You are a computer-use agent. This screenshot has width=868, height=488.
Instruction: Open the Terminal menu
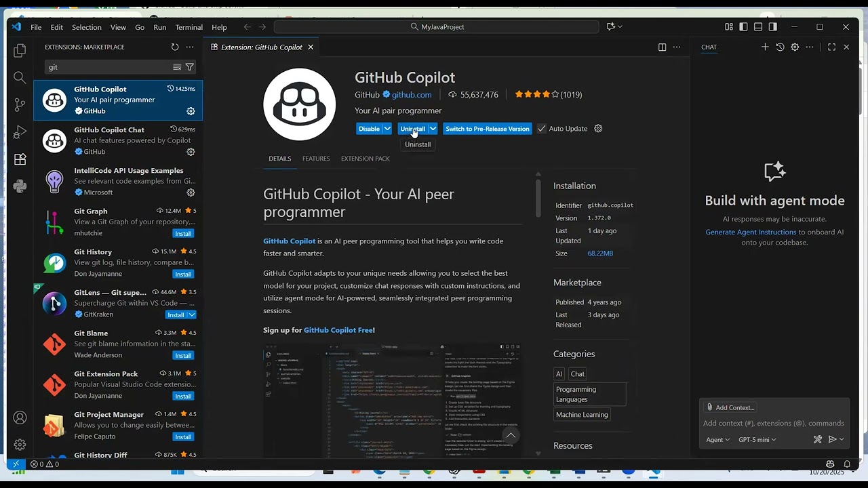(189, 27)
